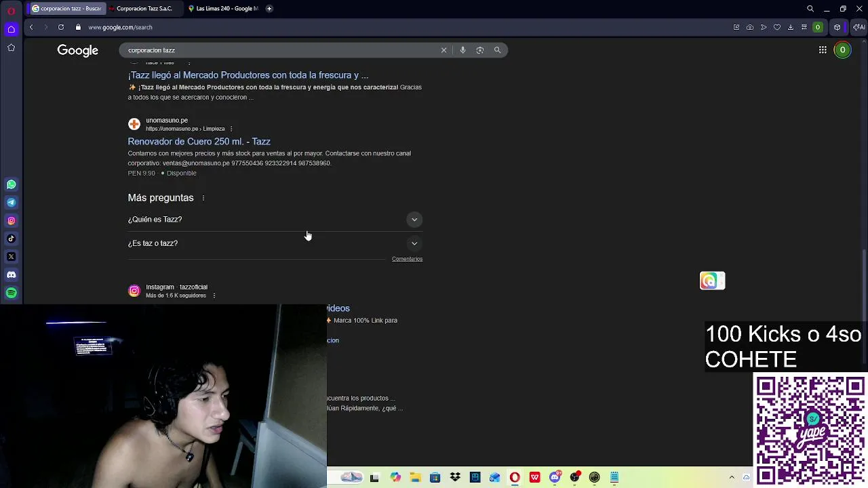Open Telegram in the Opera sidebar
Image resolution: width=868 pixels, height=488 pixels.
[12, 202]
